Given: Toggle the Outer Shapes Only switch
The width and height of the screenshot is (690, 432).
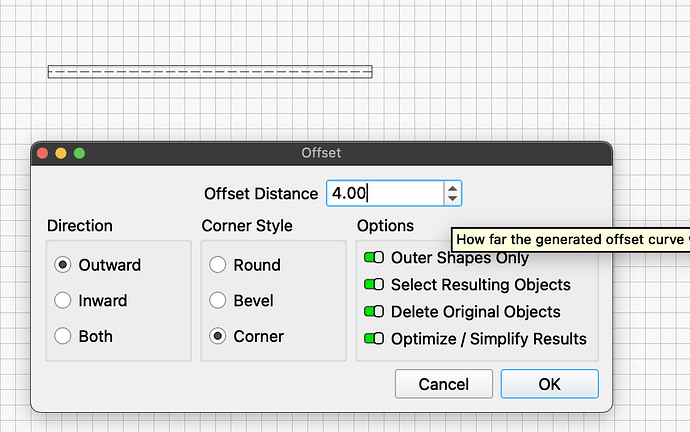Looking at the screenshot, I should (x=374, y=258).
